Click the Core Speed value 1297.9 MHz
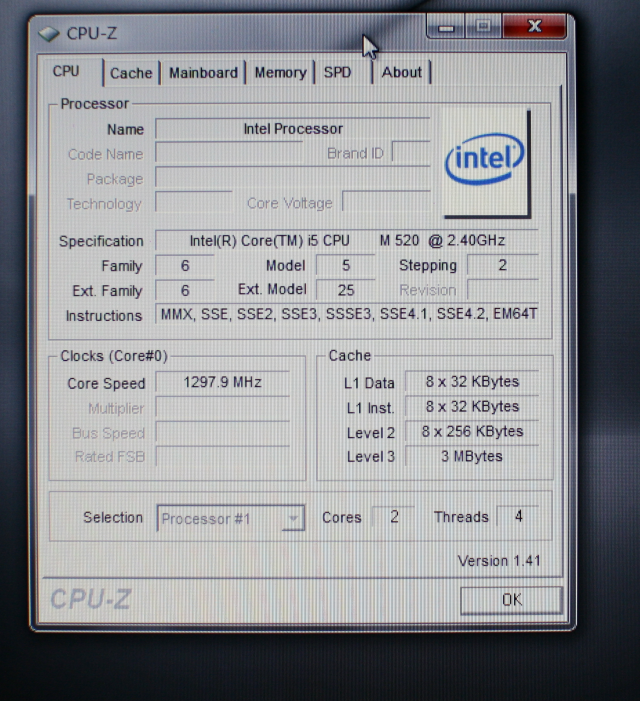The width and height of the screenshot is (640, 702). (x=222, y=382)
